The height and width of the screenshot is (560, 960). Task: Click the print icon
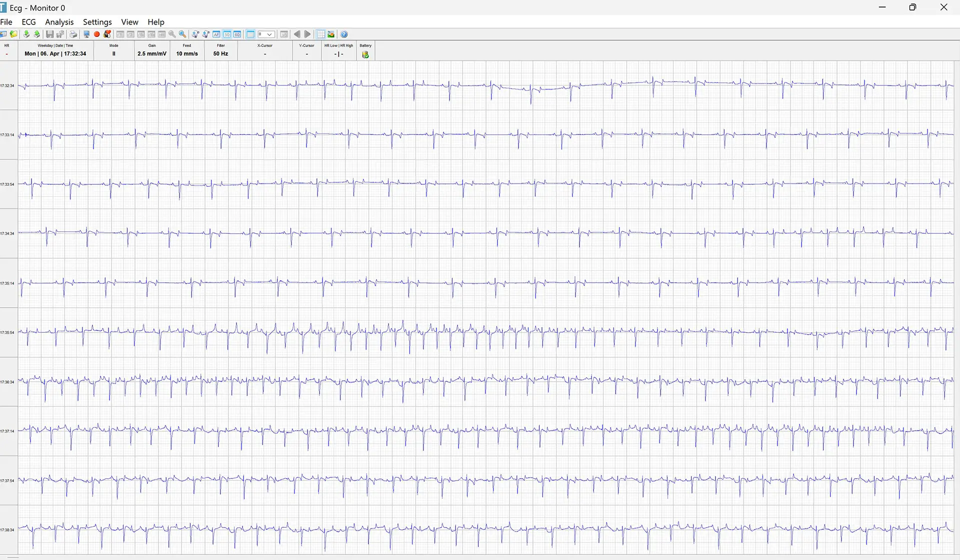pos(73,34)
